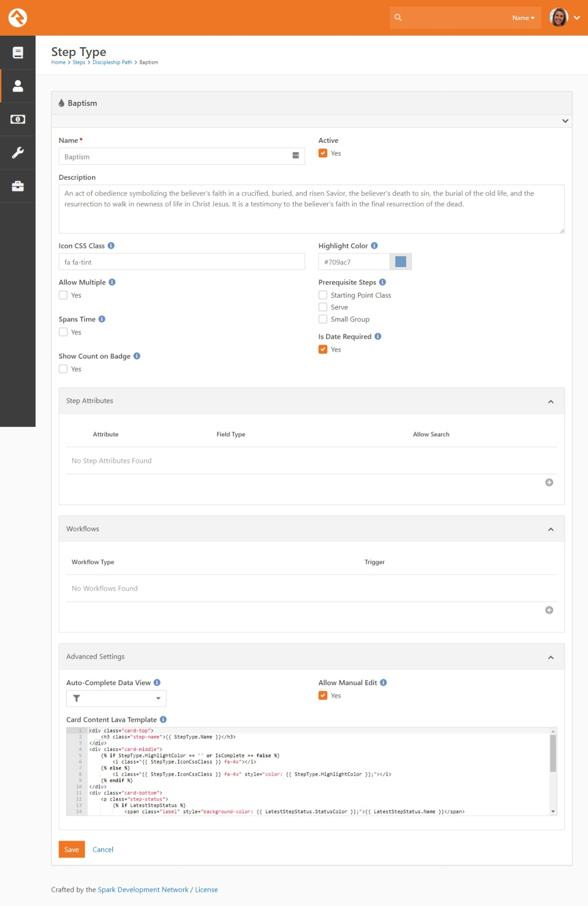Image resolution: width=588 pixels, height=906 pixels.
Task: Toggle the Active Yes checkbox
Action: point(323,153)
